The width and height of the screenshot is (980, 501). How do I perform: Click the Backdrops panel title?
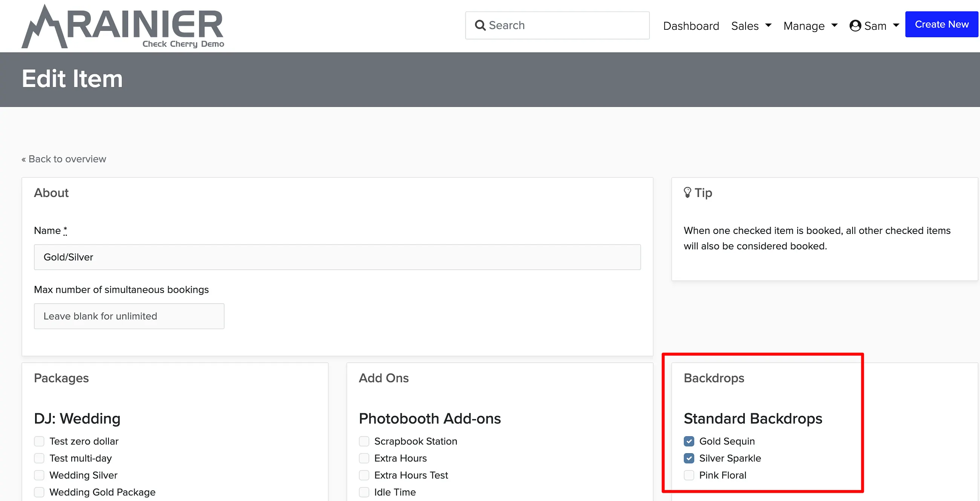[714, 378]
